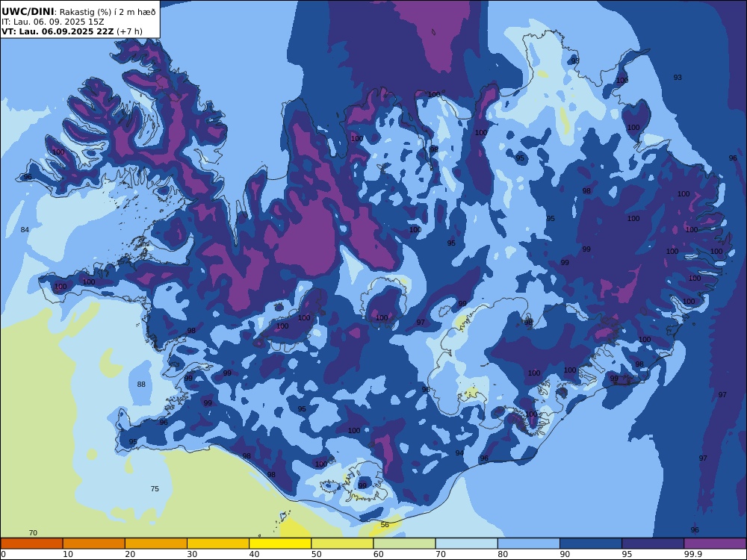
Task: Pick the 70–80 pale blue legend swatch
Action: [467, 544]
